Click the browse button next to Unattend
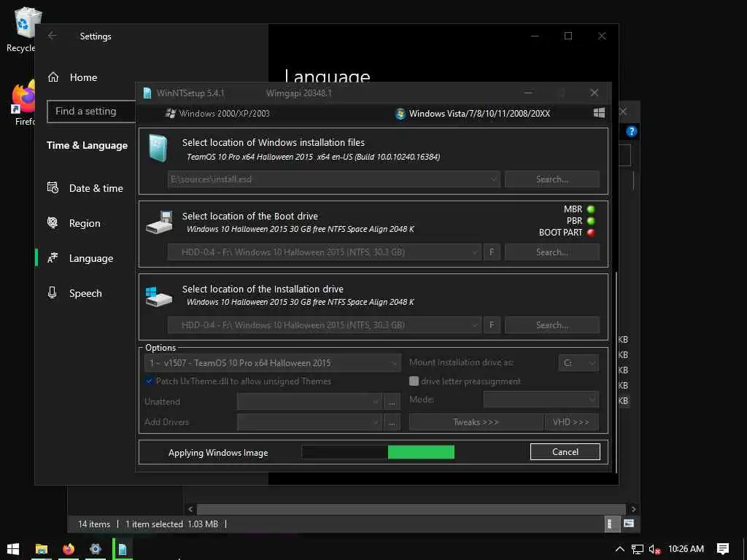 [392, 402]
